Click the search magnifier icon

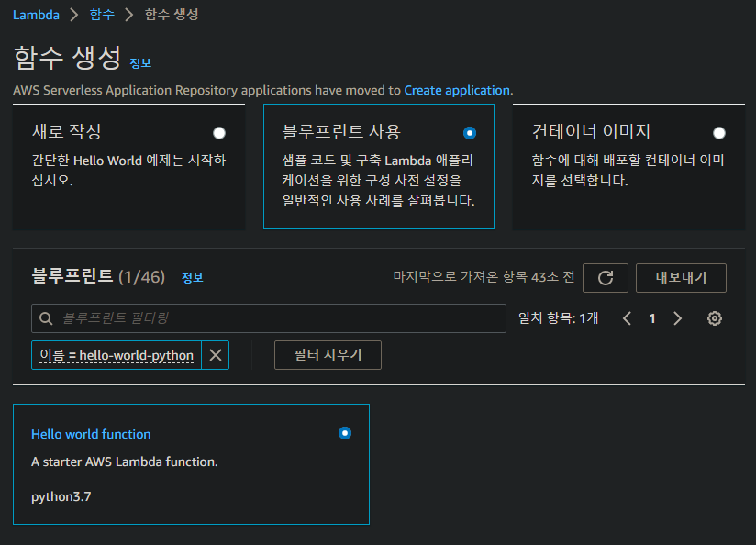click(x=46, y=318)
